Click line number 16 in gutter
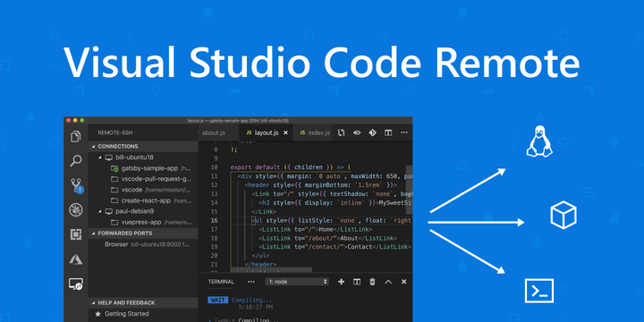The height and width of the screenshot is (322, 644). (x=214, y=220)
